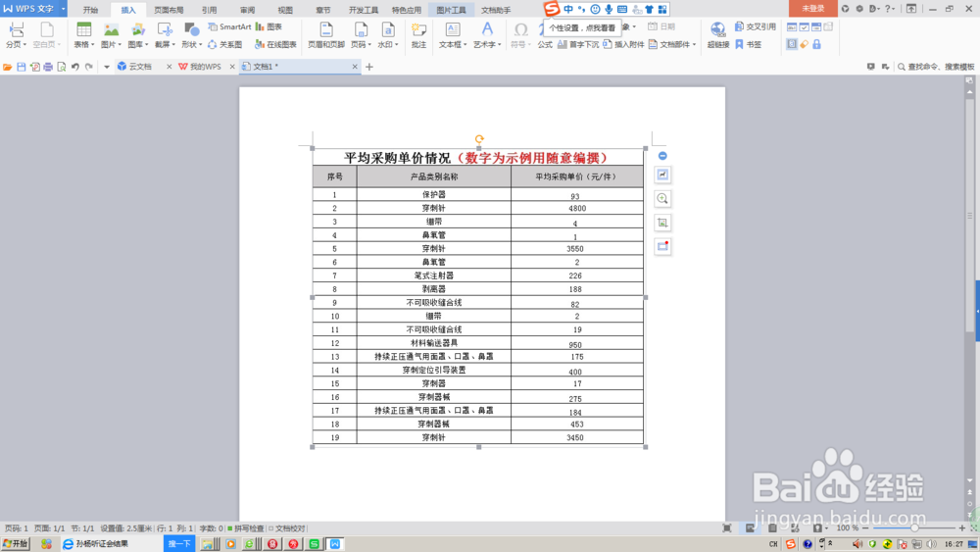Click the vertical scrollbar down arrow
The image size is (980, 552).
pos(969,480)
